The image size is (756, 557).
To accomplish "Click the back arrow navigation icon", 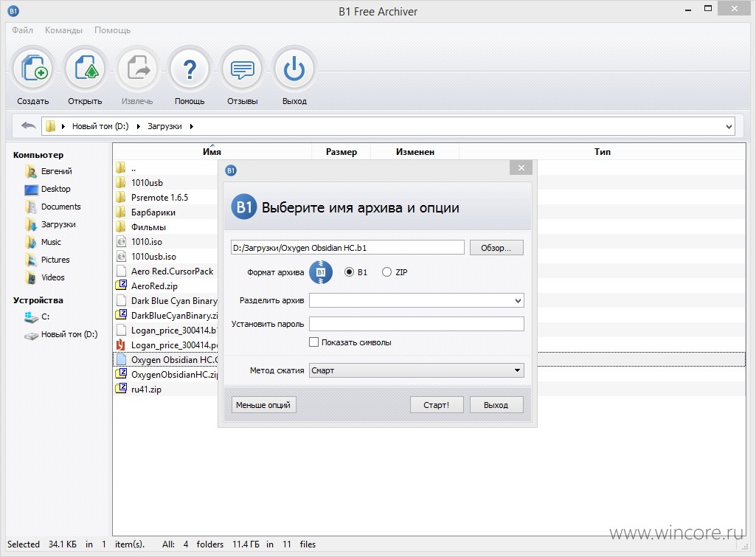I will pos(29,126).
